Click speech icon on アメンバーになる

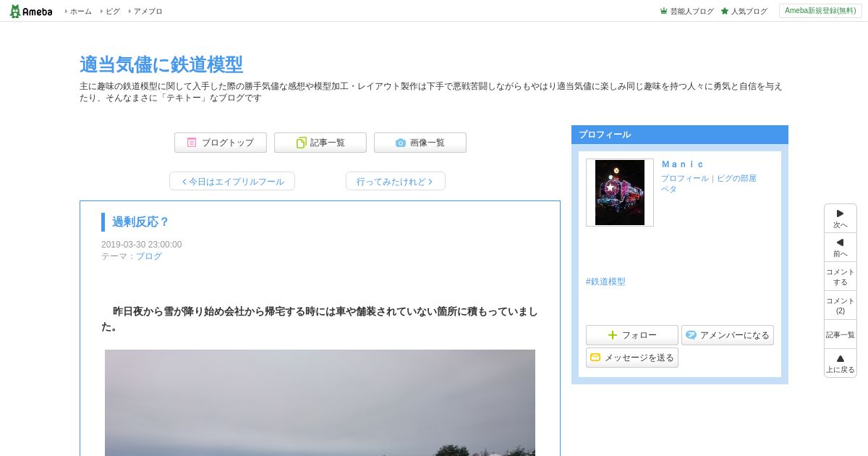[691, 335]
